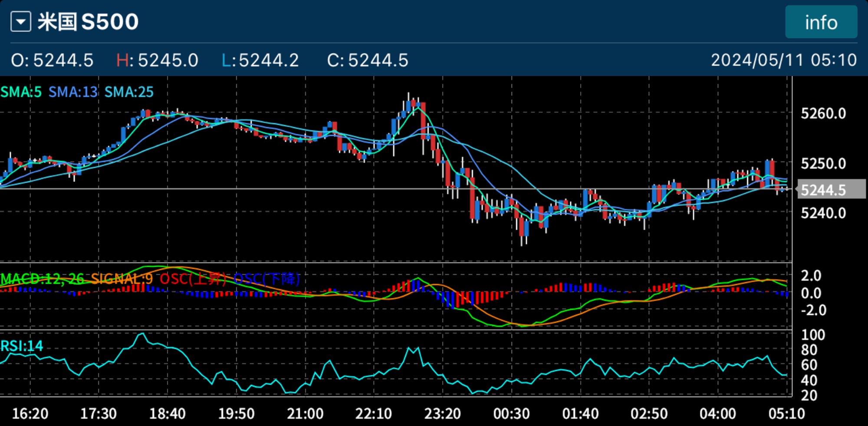Tap the Low value L: 5244.2
This screenshot has width=868, height=426.
[260, 60]
